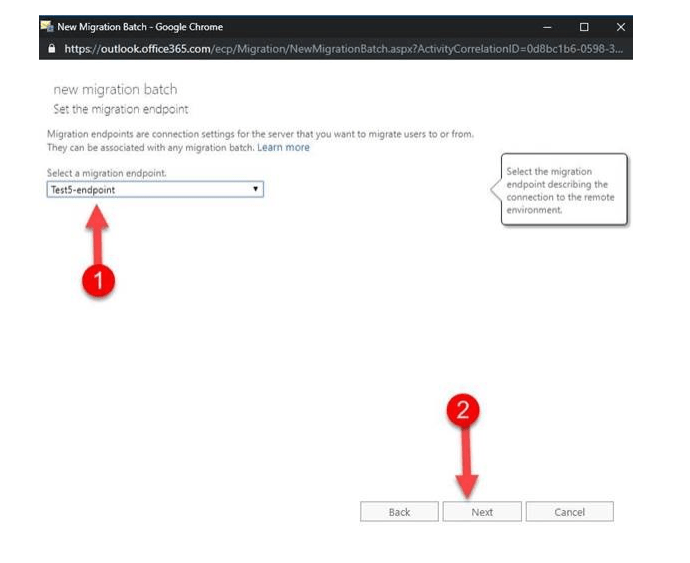The height and width of the screenshot is (563, 690).
Task: Maximize the New Migration Batch window
Action: (584, 27)
